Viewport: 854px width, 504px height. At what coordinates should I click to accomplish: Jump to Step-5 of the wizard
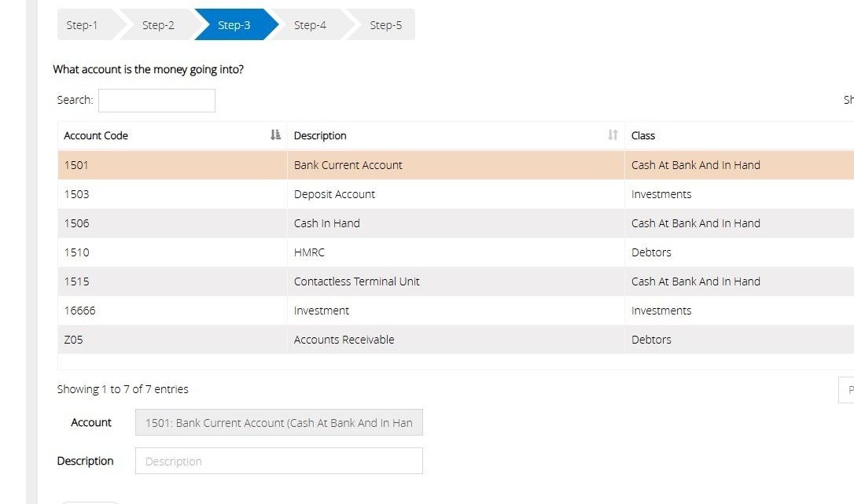point(385,24)
